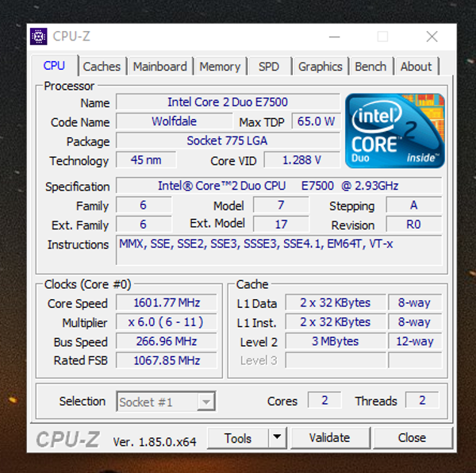Click the Validate button
This screenshot has width=476, height=473.
pyautogui.click(x=330, y=437)
